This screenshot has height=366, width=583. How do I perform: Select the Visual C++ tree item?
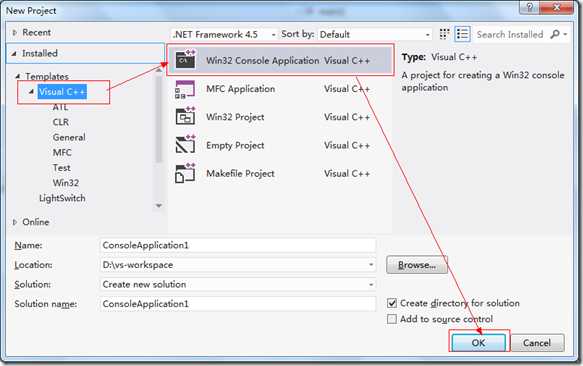[x=62, y=92]
